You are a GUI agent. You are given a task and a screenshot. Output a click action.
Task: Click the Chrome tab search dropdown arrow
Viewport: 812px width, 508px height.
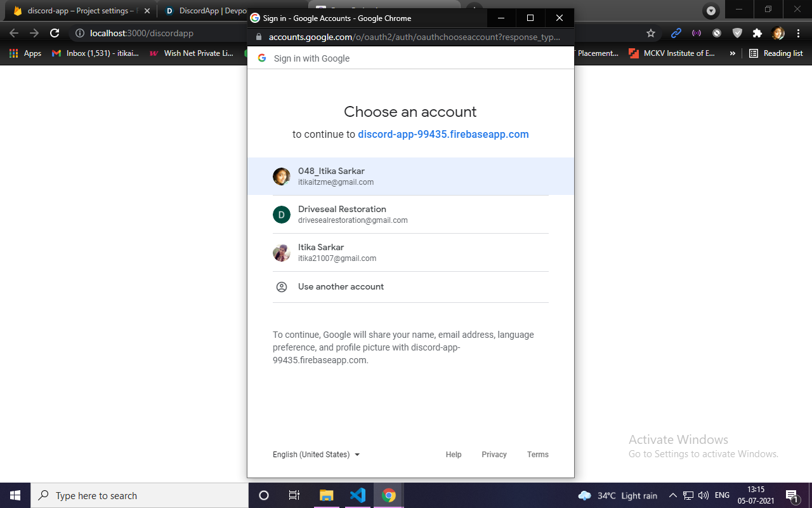(x=711, y=11)
